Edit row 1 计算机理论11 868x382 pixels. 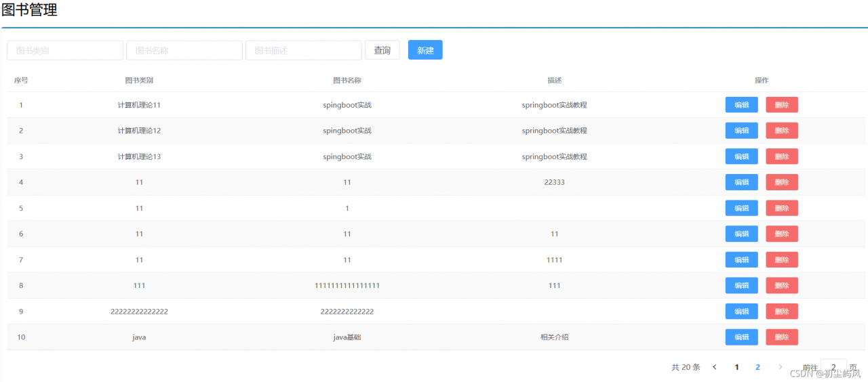[x=742, y=105]
